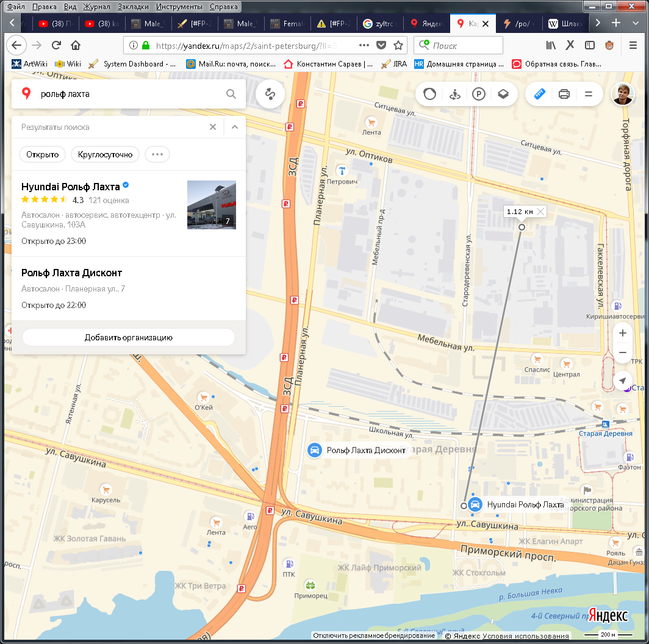Toggle street panoramas with the person icon
The width and height of the screenshot is (649, 644).
click(454, 94)
